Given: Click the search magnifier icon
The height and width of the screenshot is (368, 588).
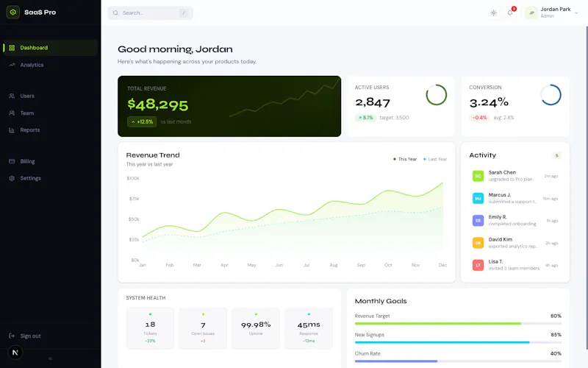Looking at the screenshot, I should click(x=115, y=13).
